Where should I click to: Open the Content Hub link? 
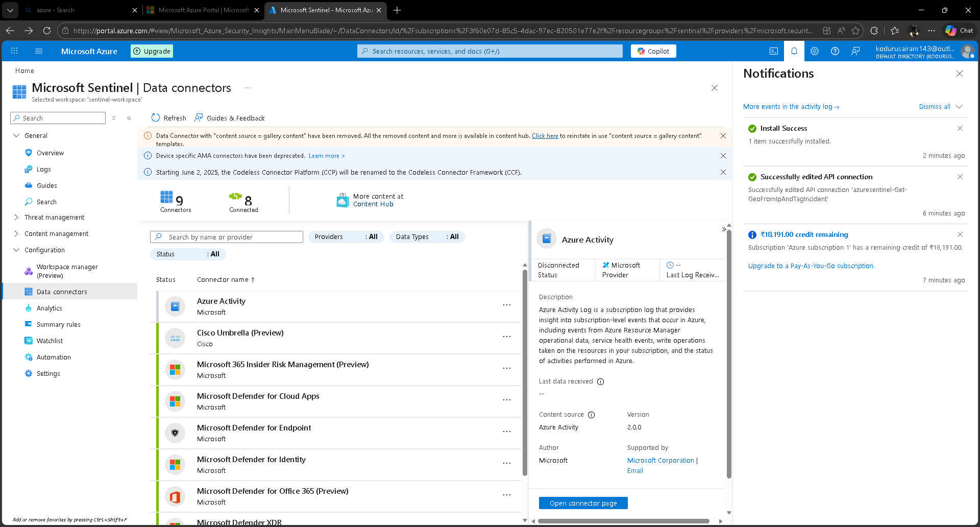coord(373,204)
